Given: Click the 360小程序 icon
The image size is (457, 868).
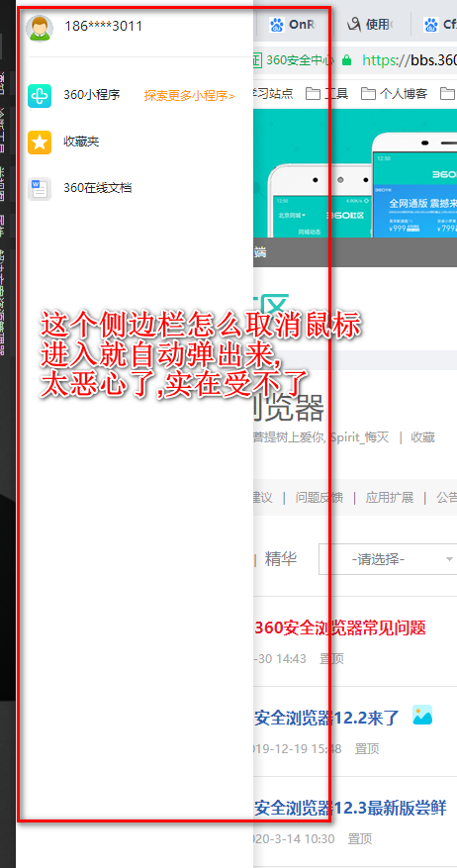Looking at the screenshot, I should coord(40,96).
